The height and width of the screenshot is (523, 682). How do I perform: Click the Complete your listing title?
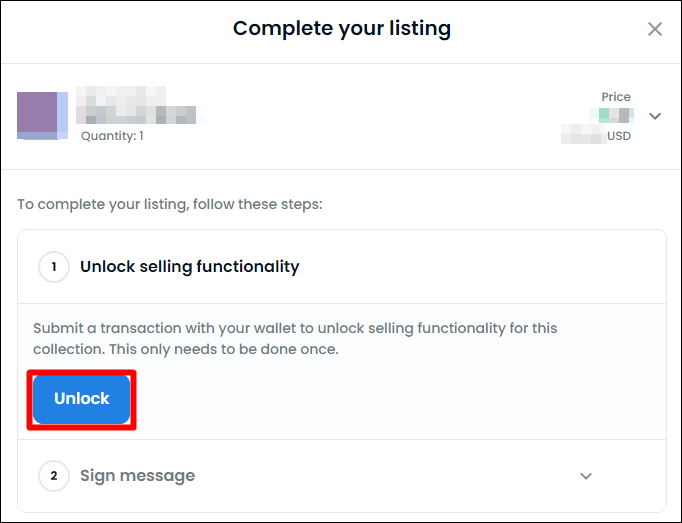(x=342, y=29)
